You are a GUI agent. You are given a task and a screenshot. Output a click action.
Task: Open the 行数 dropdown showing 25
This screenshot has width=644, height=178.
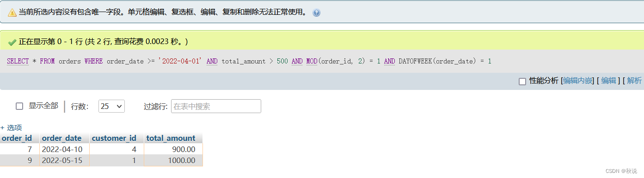tap(111, 106)
